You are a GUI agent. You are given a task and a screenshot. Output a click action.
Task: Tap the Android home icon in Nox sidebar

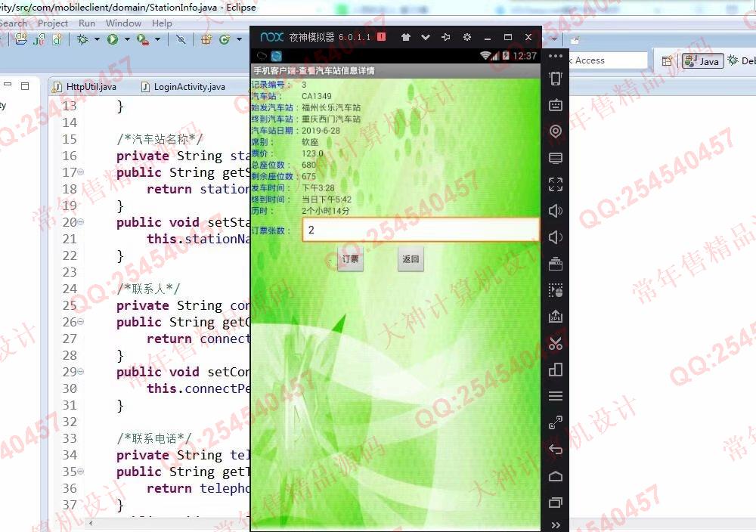click(x=556, y=476)
